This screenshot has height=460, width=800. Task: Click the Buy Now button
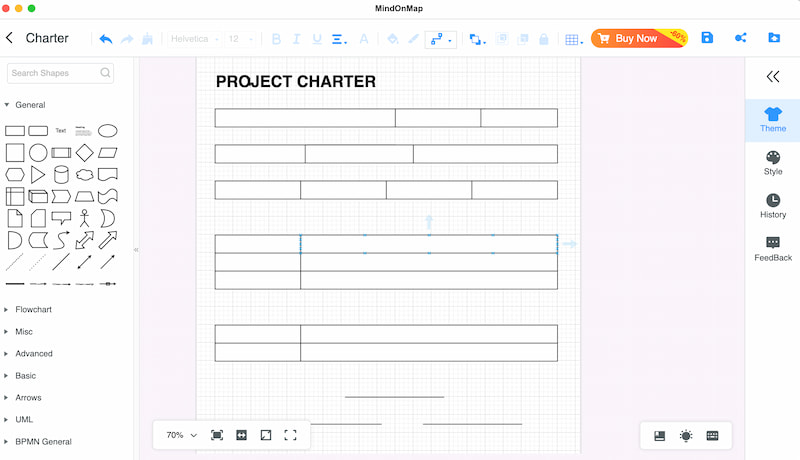pos(639,38)
